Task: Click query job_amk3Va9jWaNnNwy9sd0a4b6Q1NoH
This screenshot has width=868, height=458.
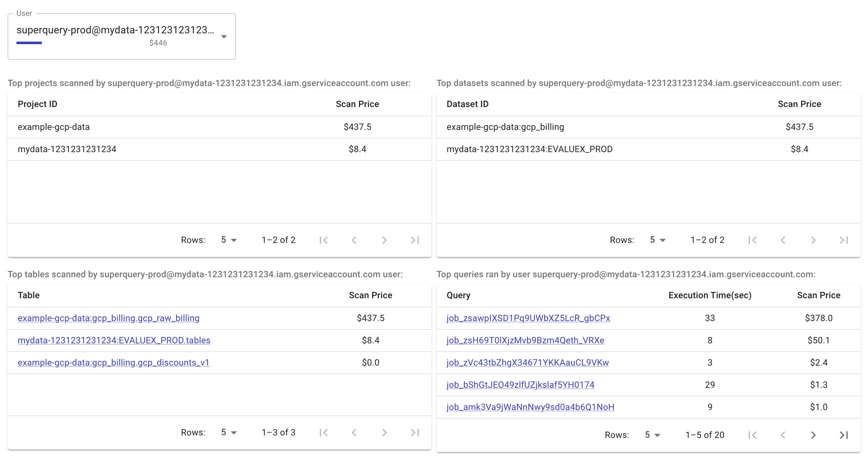Action: click(x=530, y=407)
